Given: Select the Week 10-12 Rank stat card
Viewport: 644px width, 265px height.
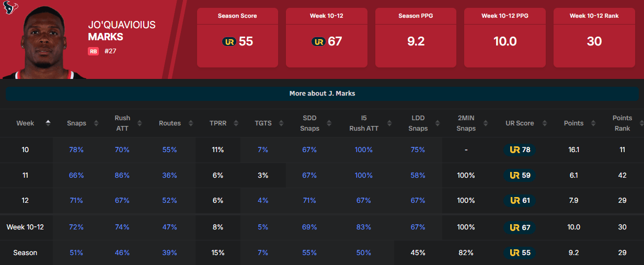Looking at the screenshot, I should pyautogui.click(x=594, y=38).
